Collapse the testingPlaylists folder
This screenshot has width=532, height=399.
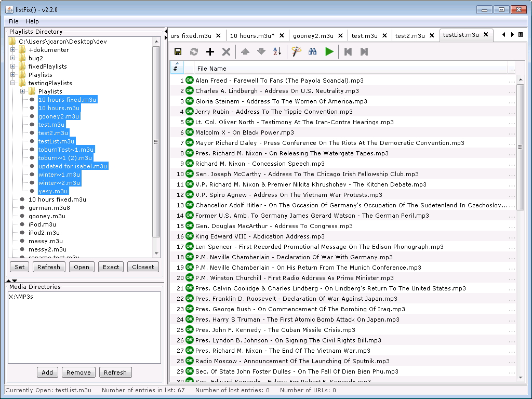pos(12,83)
